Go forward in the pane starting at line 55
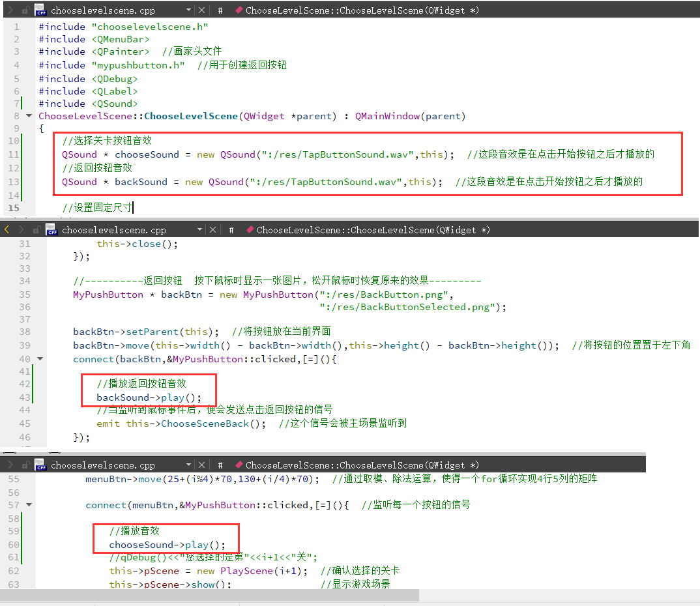This screenshot has width=700, height=606. [x=10, y=465]
